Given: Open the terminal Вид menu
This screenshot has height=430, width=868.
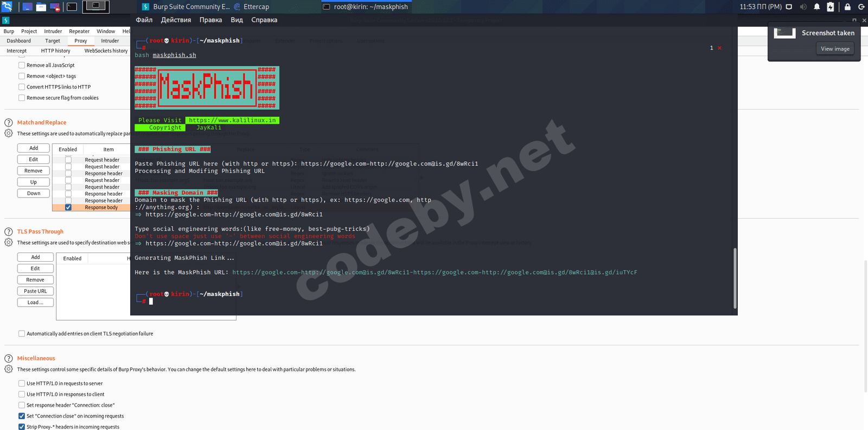Looking at the screenshot, I should pyautogui.click(x=237, y=20).
